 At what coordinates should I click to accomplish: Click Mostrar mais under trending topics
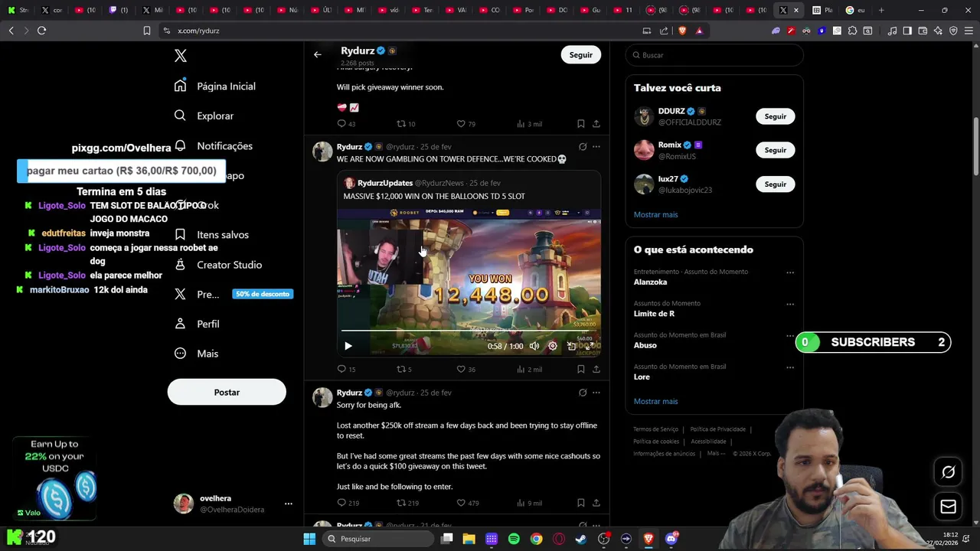[655, 401]
